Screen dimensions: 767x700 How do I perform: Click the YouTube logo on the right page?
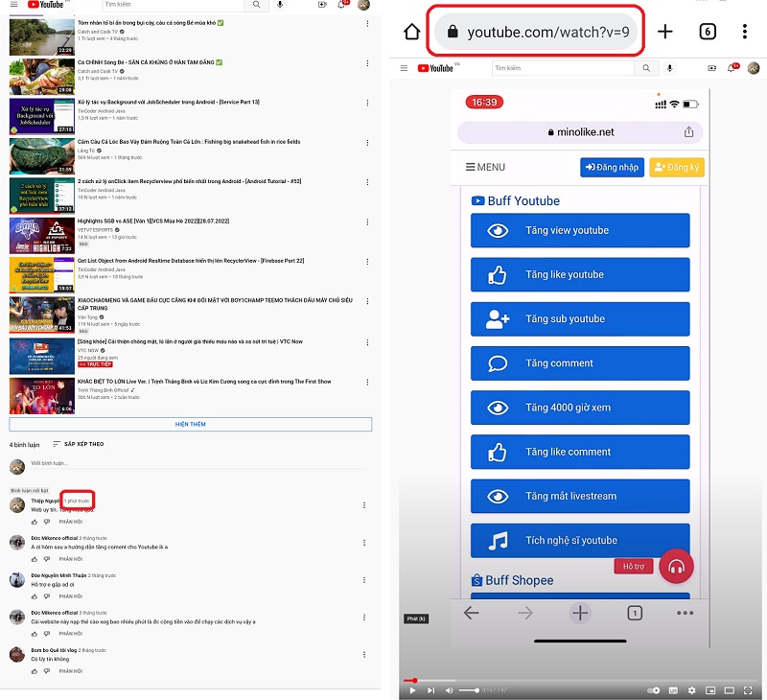point(435,68)
